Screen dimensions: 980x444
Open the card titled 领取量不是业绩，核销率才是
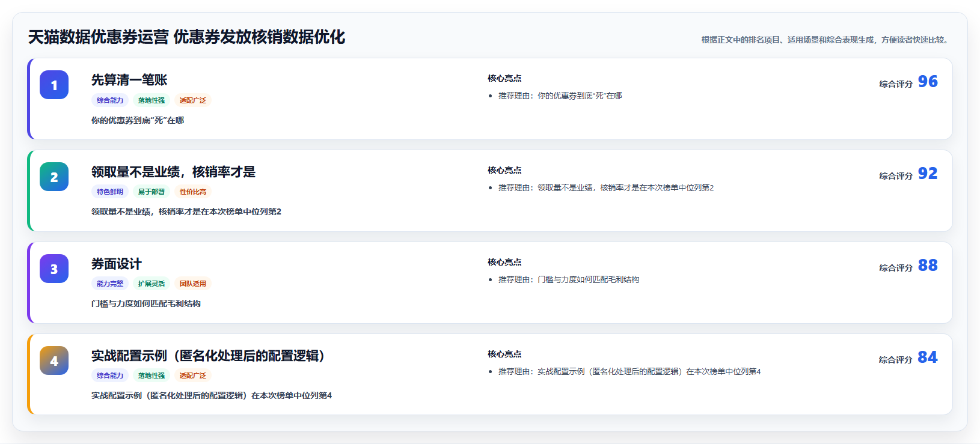pos(173,172)
